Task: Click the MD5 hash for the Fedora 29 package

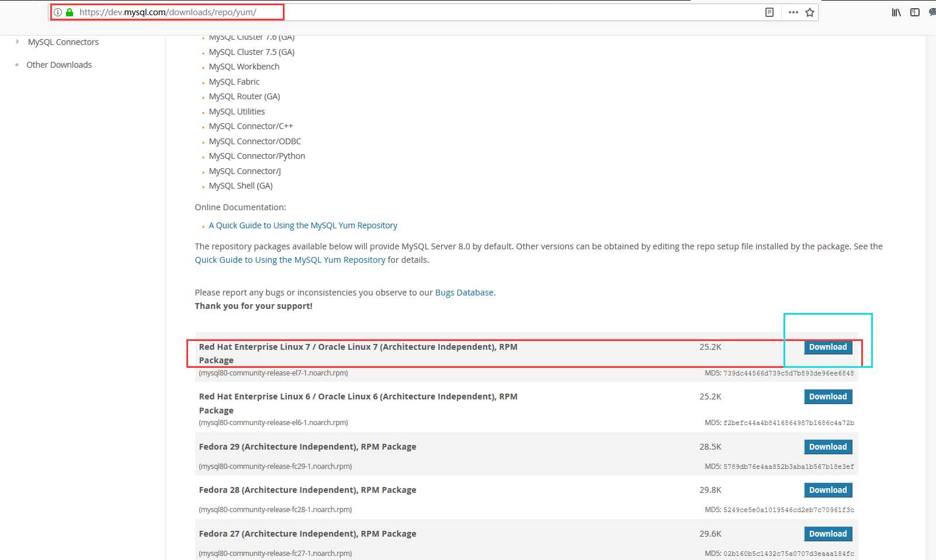Action: pos(789,467)
